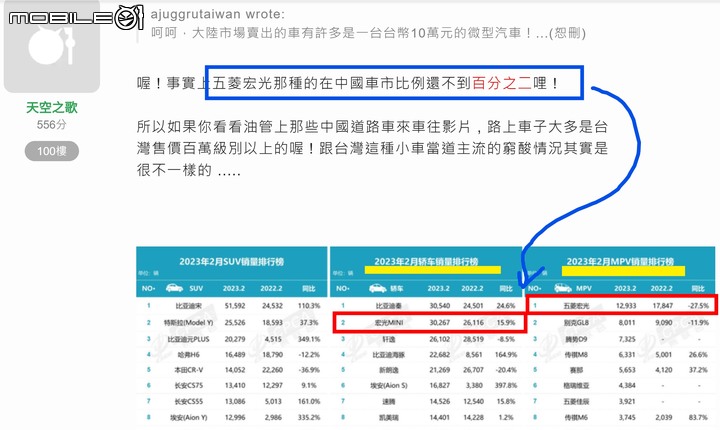The height and width of the screenshot is (430, 720).
Task: Select the 比亚迪宋 cell
Action: coord(189,306)
